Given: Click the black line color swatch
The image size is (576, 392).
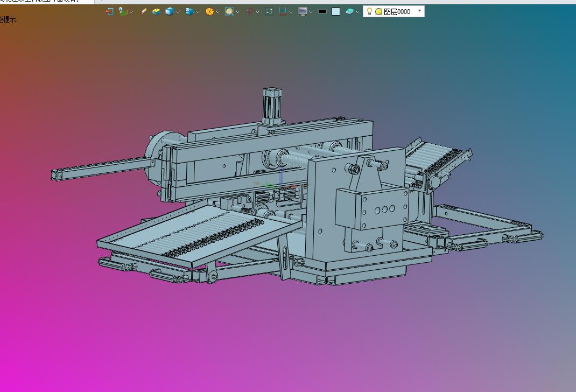Looking at the screenshot, I should 322,12.
